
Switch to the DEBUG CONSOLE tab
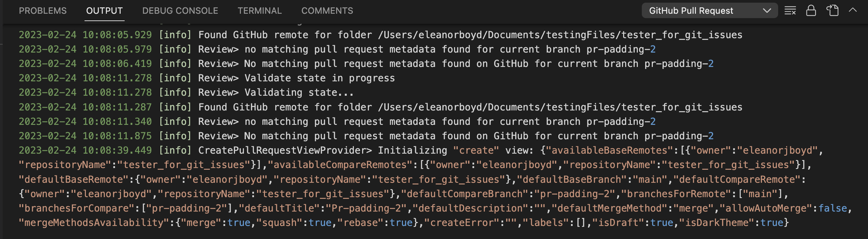[x=180, y=10]
